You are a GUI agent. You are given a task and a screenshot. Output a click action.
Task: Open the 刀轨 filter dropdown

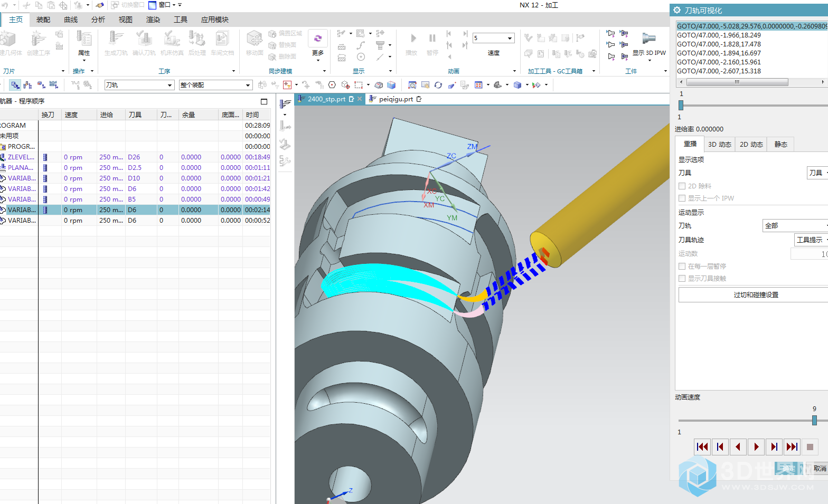click(x=139, y=85)
